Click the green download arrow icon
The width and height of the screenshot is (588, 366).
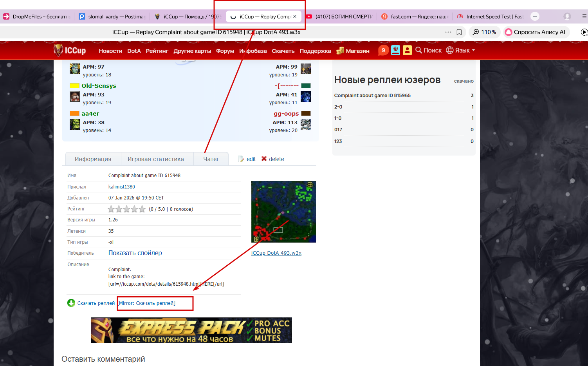coord(71,303)
